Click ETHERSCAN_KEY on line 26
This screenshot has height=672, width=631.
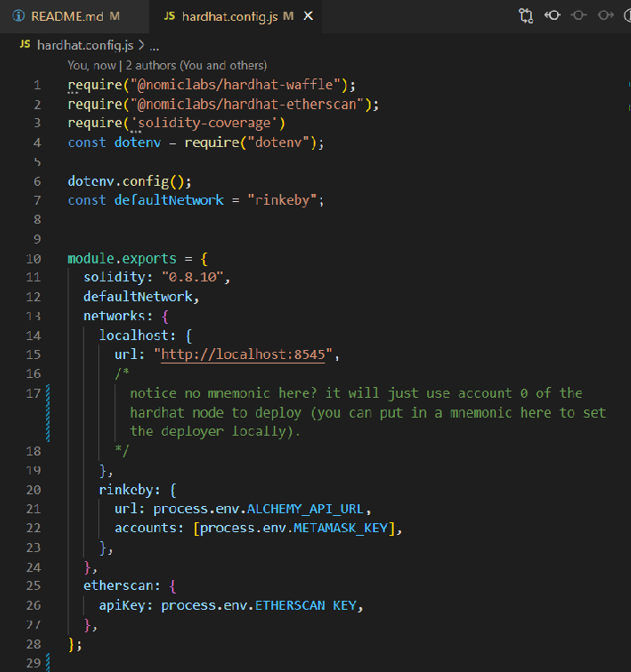click(x=306, y=605)
